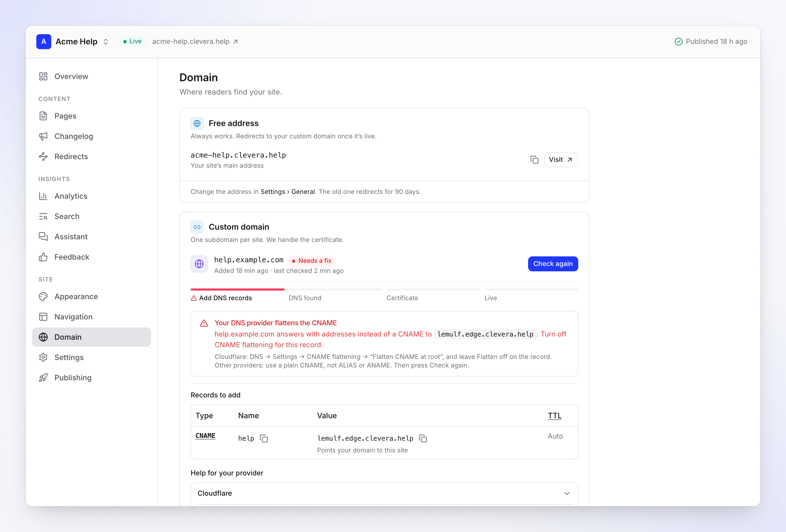The height and width of the screenshot is (532, 786).
Task: Click the Feedback thumbs-up icon
Action: pos(43,257)
